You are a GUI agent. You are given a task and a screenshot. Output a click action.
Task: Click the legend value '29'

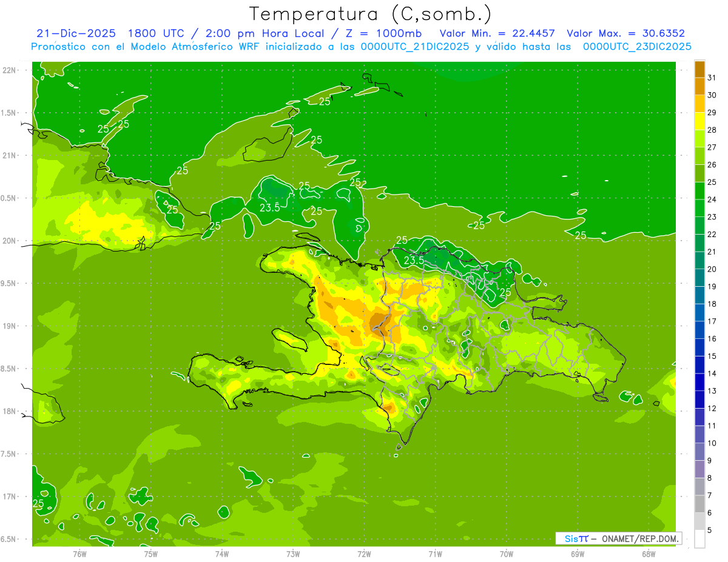[x=712, y=113]
